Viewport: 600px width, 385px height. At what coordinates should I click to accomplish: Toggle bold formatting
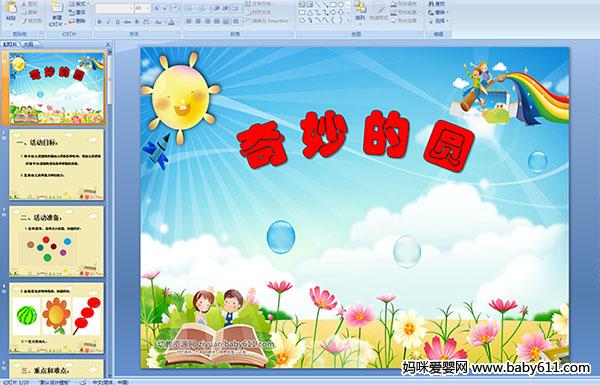[x=99, y=22]
